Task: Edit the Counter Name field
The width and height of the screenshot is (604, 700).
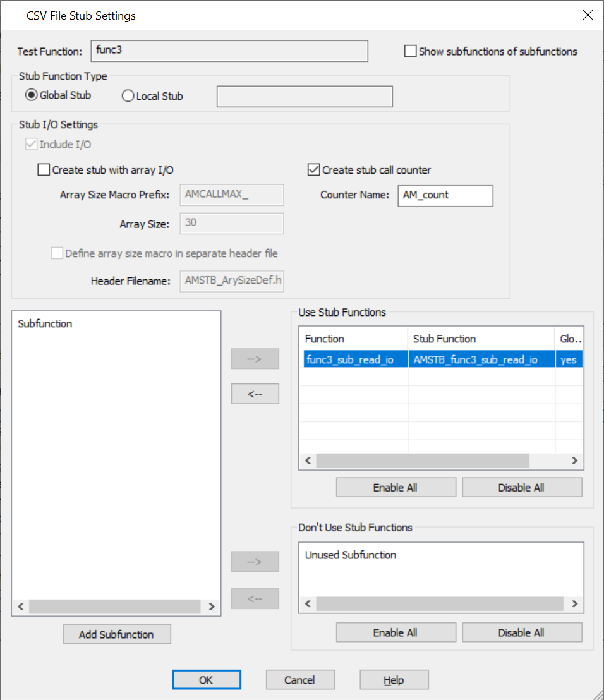Action: point(445,196)
